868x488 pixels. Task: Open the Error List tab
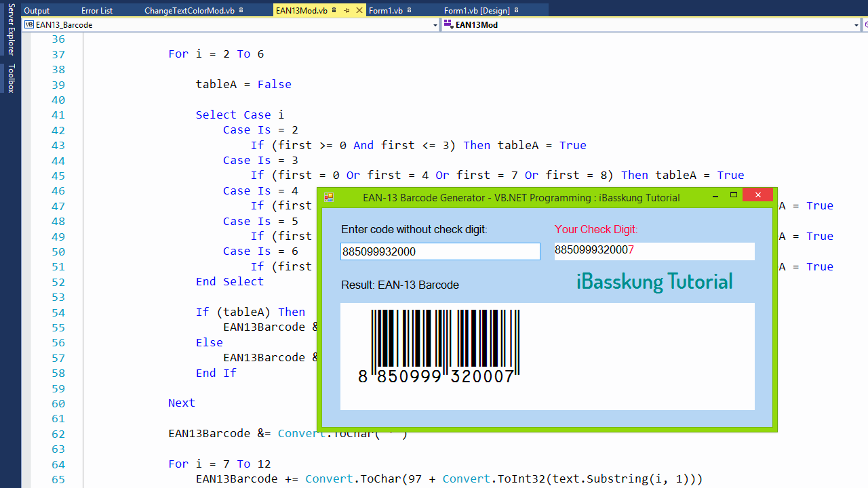click(x=96, y=11)
